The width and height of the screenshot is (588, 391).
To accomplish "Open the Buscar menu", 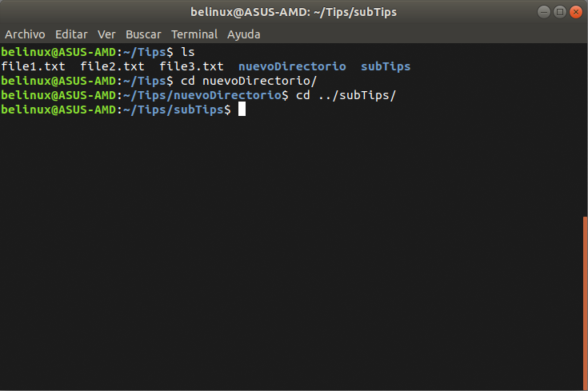I will point(143,34).
